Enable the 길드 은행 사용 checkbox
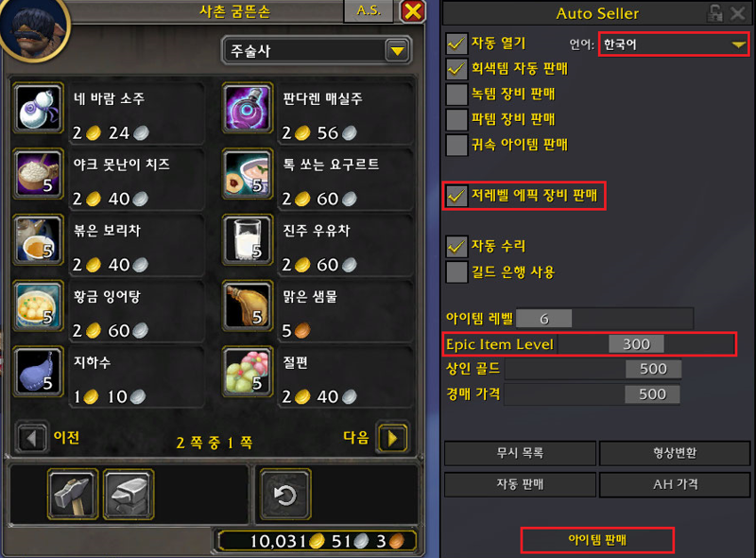756x558 pixels. point(456,271)
